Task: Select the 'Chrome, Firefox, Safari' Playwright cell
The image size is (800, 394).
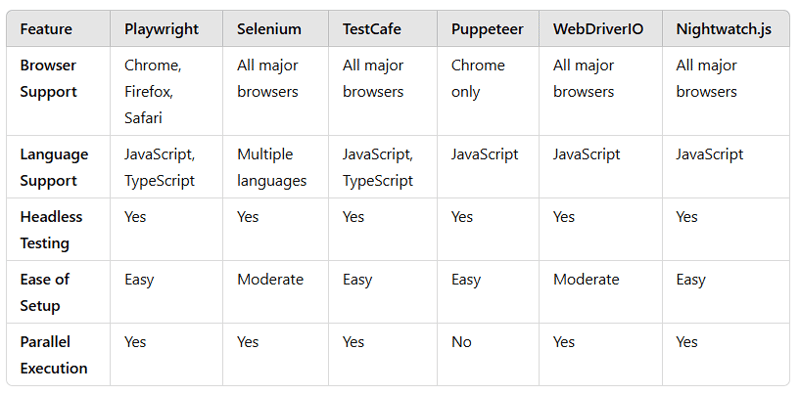Action: (x=153, y=91)
